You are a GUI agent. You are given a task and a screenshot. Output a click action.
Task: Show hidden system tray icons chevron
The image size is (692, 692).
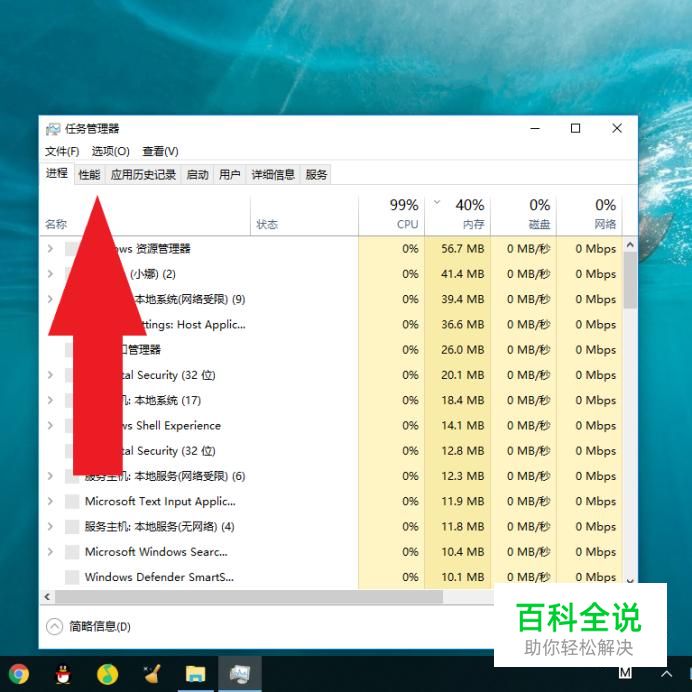(666, 674)
